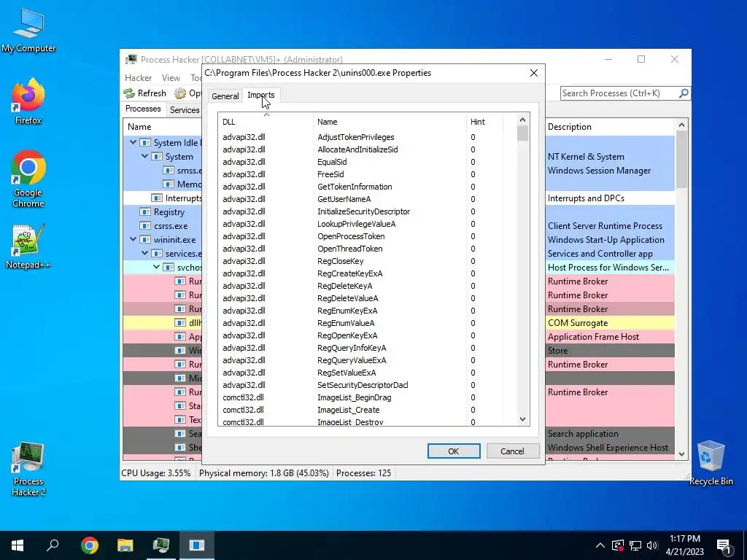Collapse the System tree node
The image size is (747, 560).
click(145, 156)
